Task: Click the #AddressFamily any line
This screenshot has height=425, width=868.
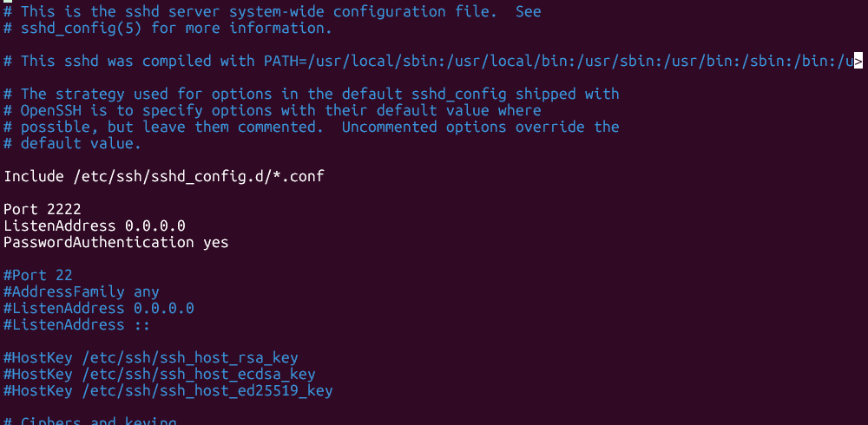Action: pyautogui.click(x=82, y=291)
